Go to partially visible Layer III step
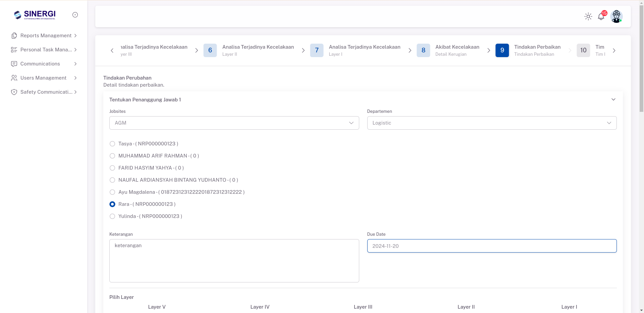The width and height of the screenshot is (644, 313). (x=154, y=50)
